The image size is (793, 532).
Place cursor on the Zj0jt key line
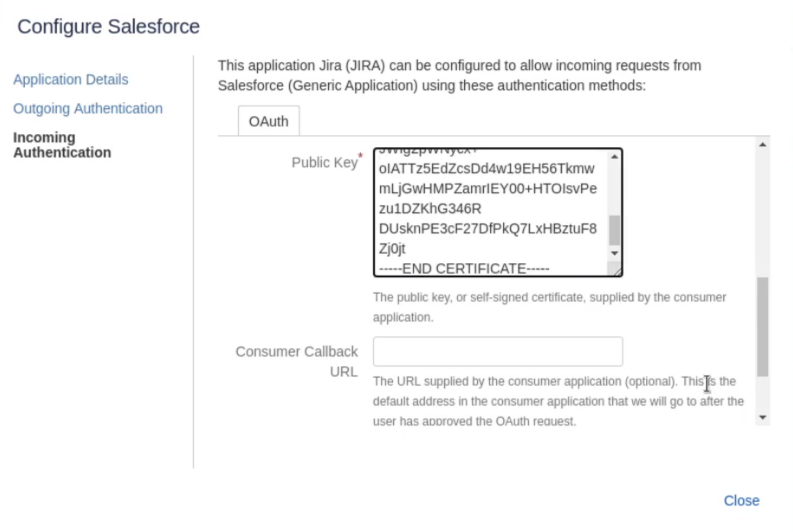[x=392, y=249]
